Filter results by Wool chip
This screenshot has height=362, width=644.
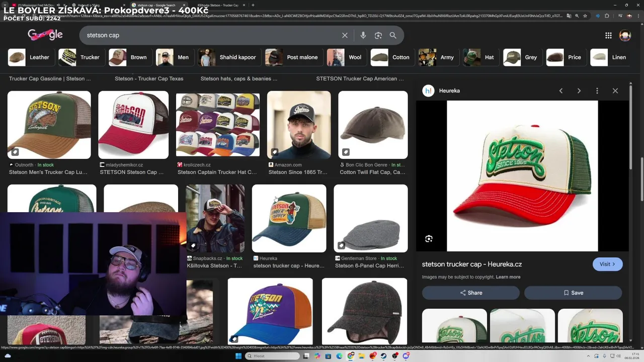tap(346, 57)
